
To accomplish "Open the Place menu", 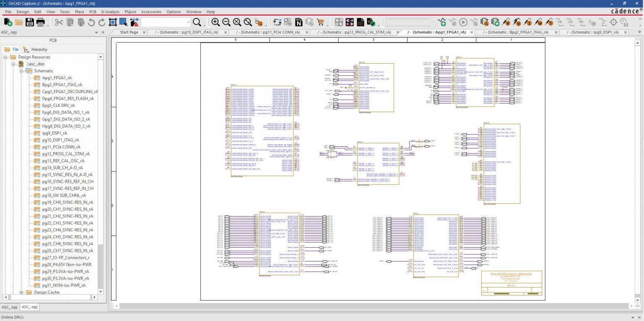I will (x=80, y=12).
